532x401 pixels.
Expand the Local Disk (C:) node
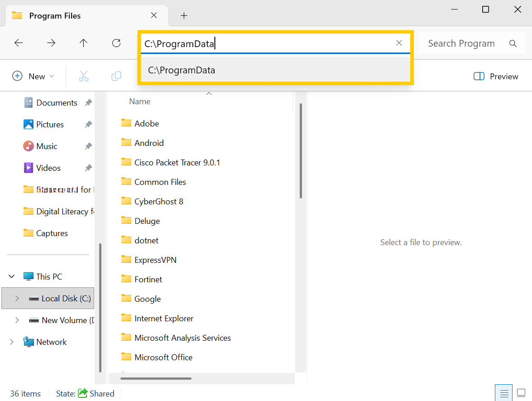tap(17, 298)
